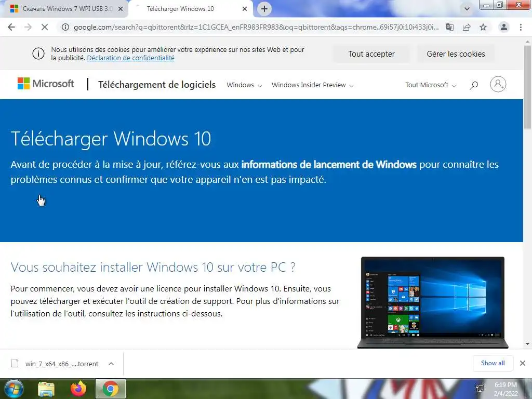Stop loading the page
The image size is (532, 399).
click(x=45, y=27)
